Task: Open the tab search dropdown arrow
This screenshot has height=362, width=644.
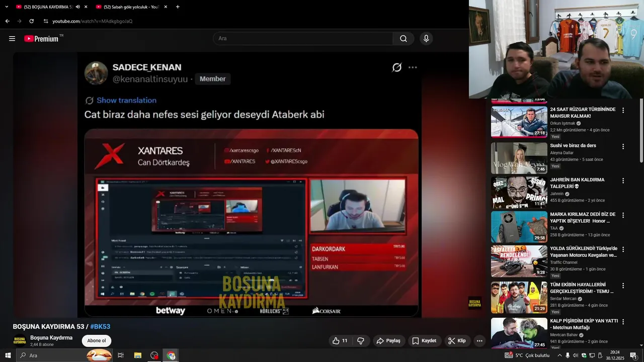Action: [7, 7]
